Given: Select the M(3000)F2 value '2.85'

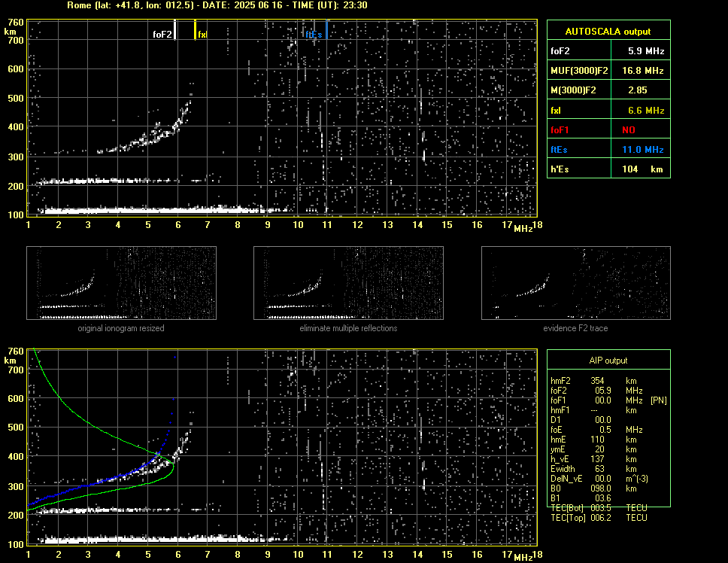Looking at the screenshot, I should click(638, 90).
